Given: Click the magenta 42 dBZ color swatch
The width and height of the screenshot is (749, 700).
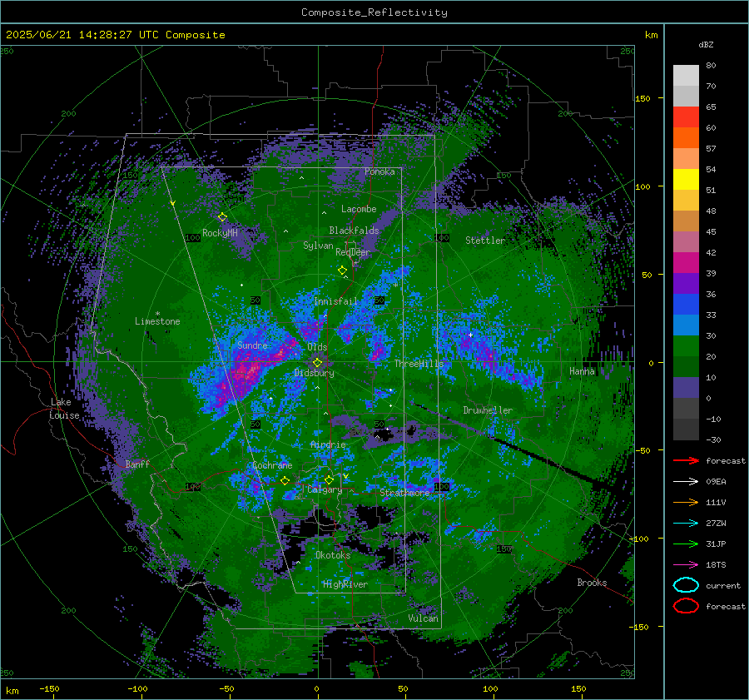Looking at the screenshot, I should pyautogui.click(x=686, y=263).
